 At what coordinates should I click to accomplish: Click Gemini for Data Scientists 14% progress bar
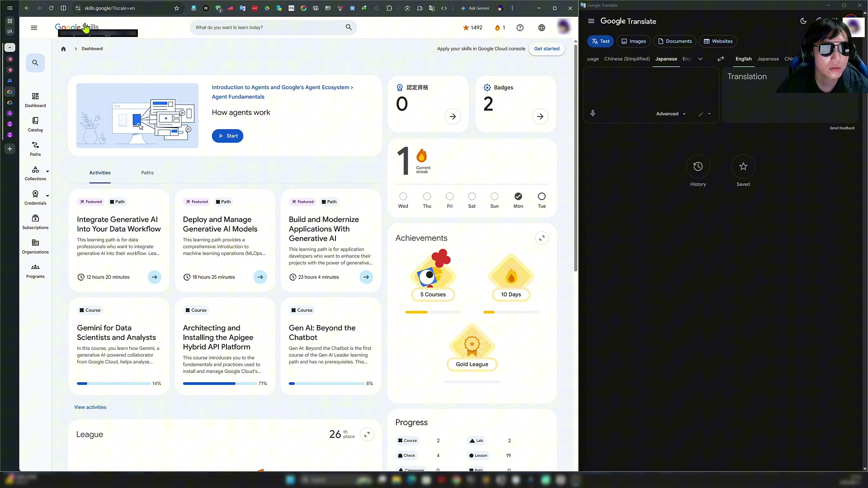tap(114, 384)
